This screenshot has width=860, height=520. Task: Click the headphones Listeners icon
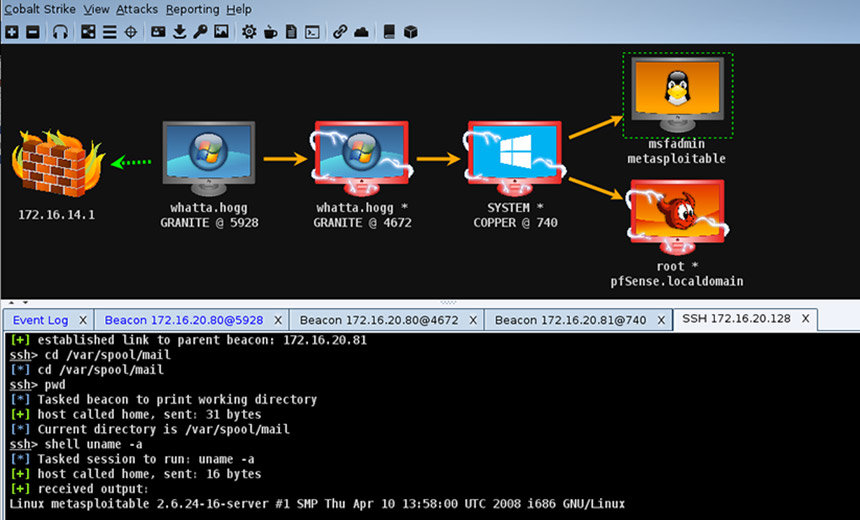(x=60, y=32)
